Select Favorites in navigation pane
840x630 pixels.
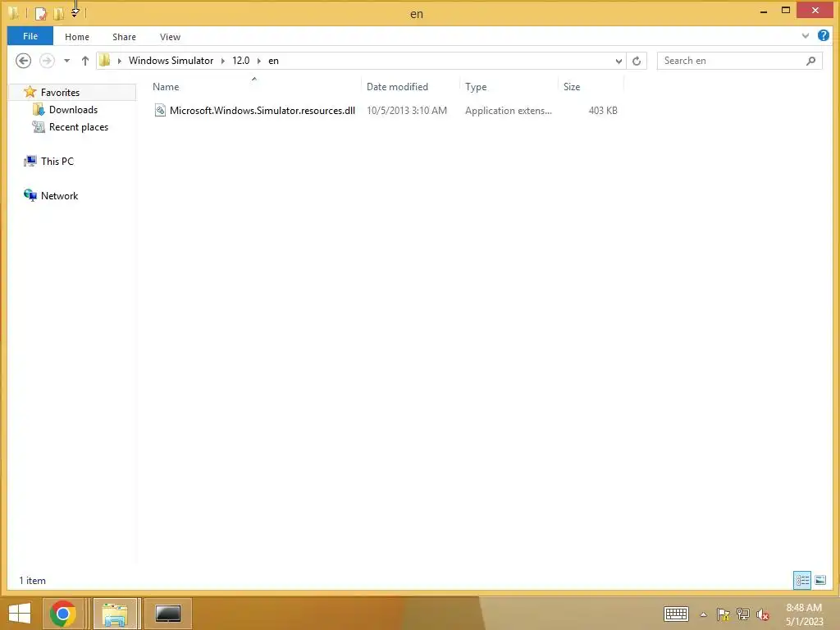coord(60,92)
